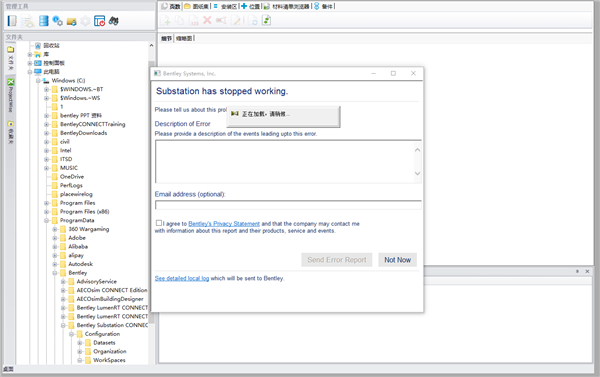Switch to the drawing set tab with folder icon
This screenshot has width=600, height=377.
click(197, 6)
